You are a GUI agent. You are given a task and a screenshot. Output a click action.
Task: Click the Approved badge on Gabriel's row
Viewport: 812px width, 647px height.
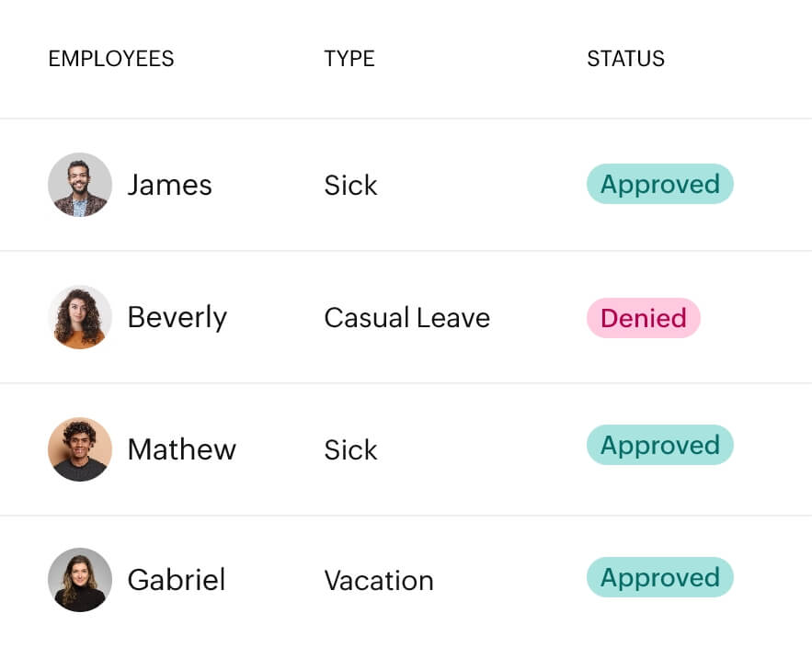point(659,577)
